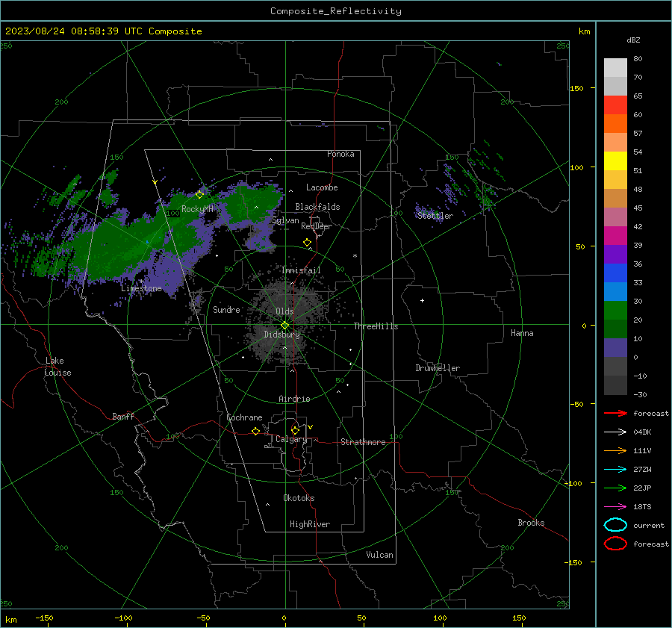Select the yellow swatch between 54 and 51
This screenshot has height=628, width=672.
point(615,161)
